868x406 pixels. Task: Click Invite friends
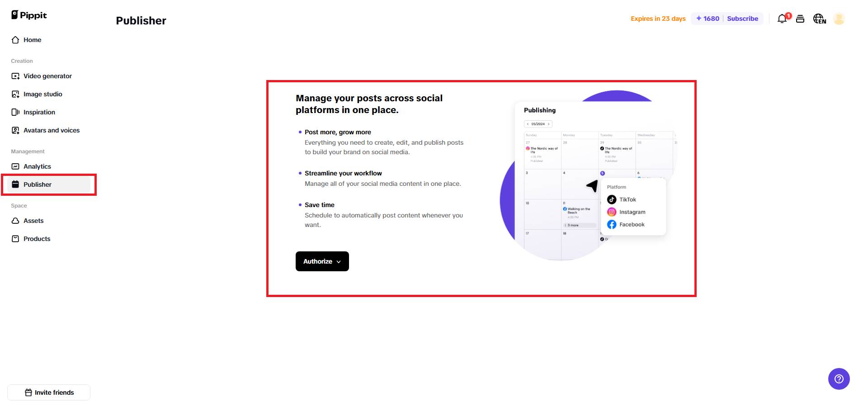coord(49,392)
